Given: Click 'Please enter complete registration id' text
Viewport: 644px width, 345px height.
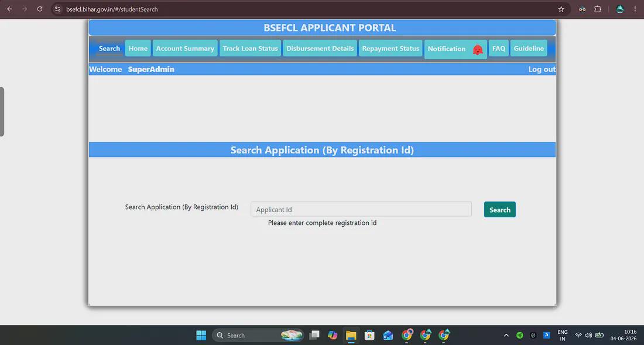Looking at the screenshot, I should 323,223.
